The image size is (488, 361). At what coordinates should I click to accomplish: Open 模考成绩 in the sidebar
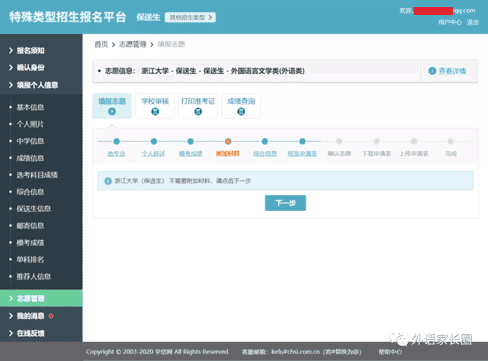click(x=30, y=243)
